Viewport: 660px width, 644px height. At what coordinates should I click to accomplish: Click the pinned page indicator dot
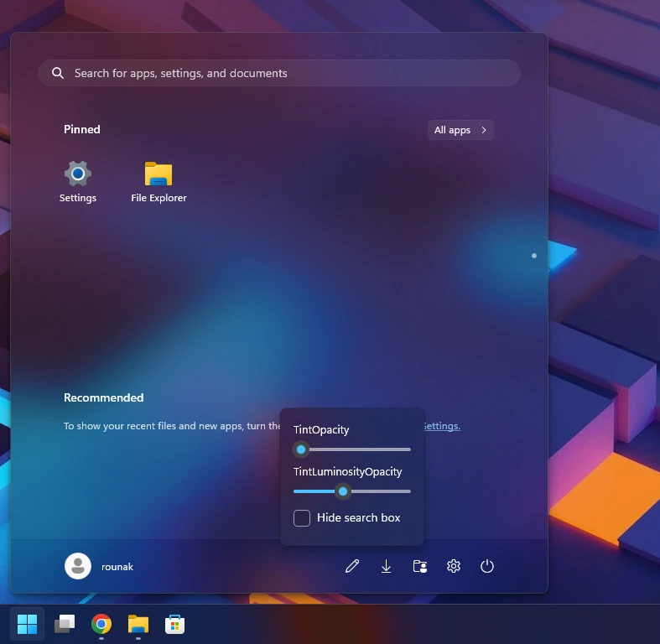pos(534,256)
